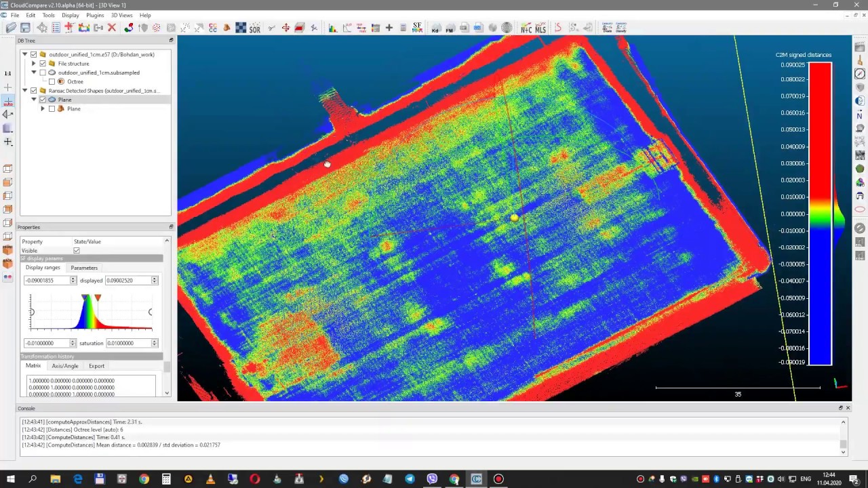This screenshot has width=868, height=488.
Task: Open the Help menu
Action: click(x=145, y=15)
